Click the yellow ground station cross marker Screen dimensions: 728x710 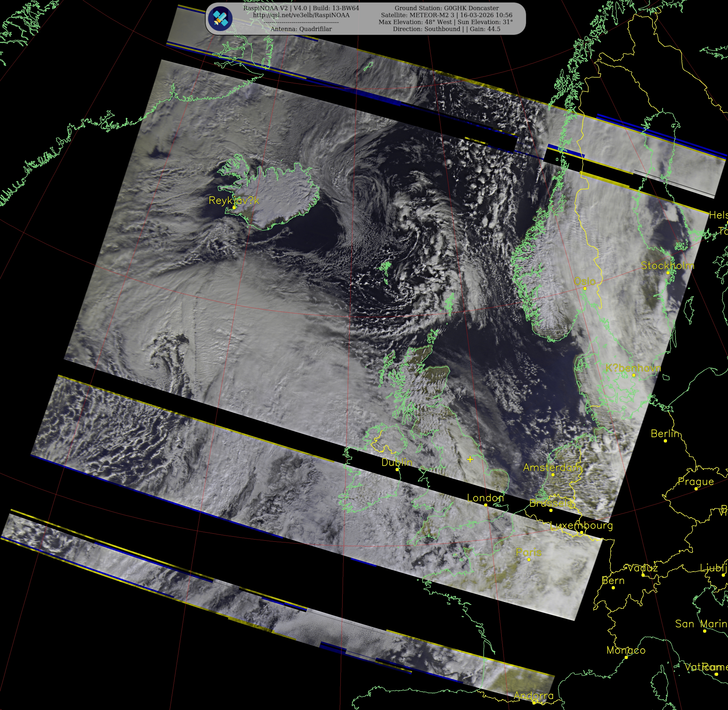tap(470, 459)
